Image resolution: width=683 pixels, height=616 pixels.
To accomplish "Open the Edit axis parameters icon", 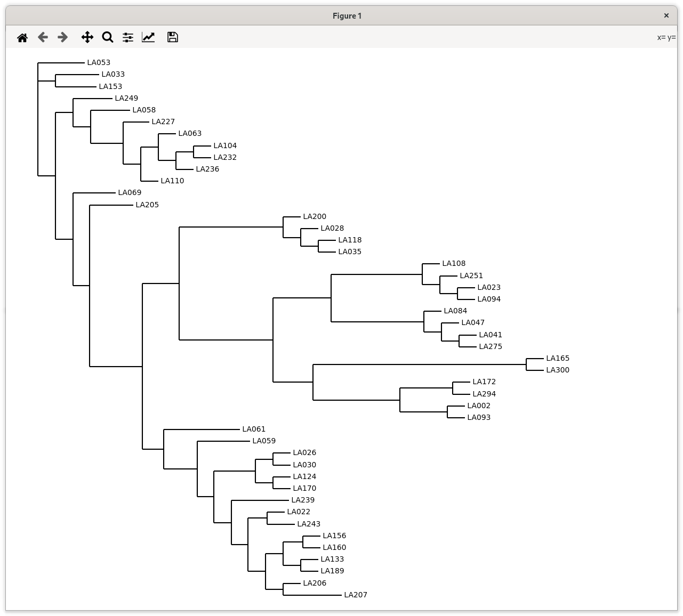I will [148, 37].
